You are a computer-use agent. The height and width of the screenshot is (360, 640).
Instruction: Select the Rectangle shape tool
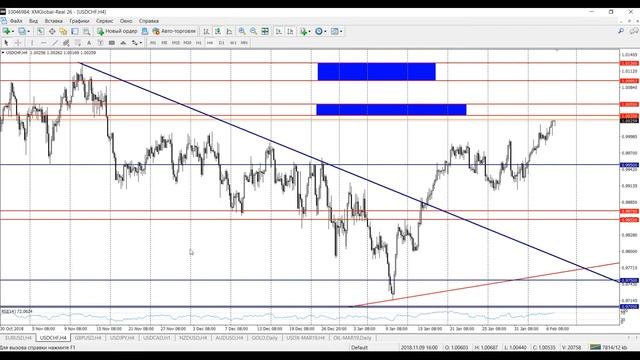tap(112, 43)
